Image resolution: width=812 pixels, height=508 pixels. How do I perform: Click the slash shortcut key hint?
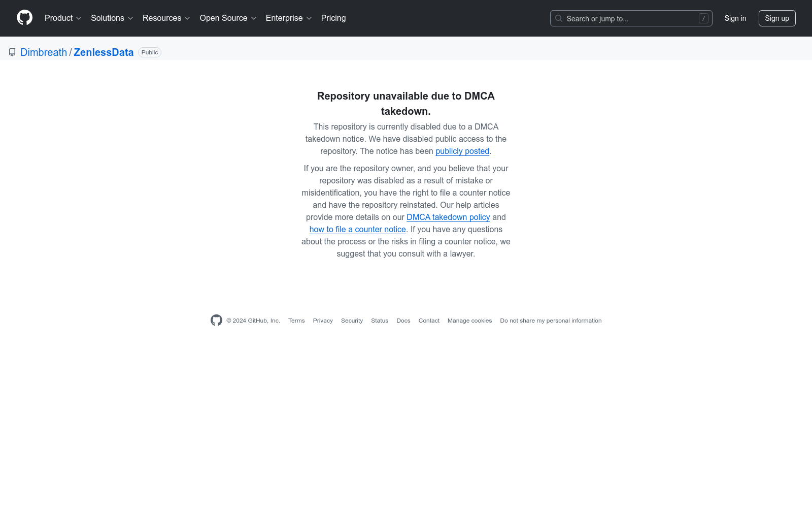pos(703,18)
